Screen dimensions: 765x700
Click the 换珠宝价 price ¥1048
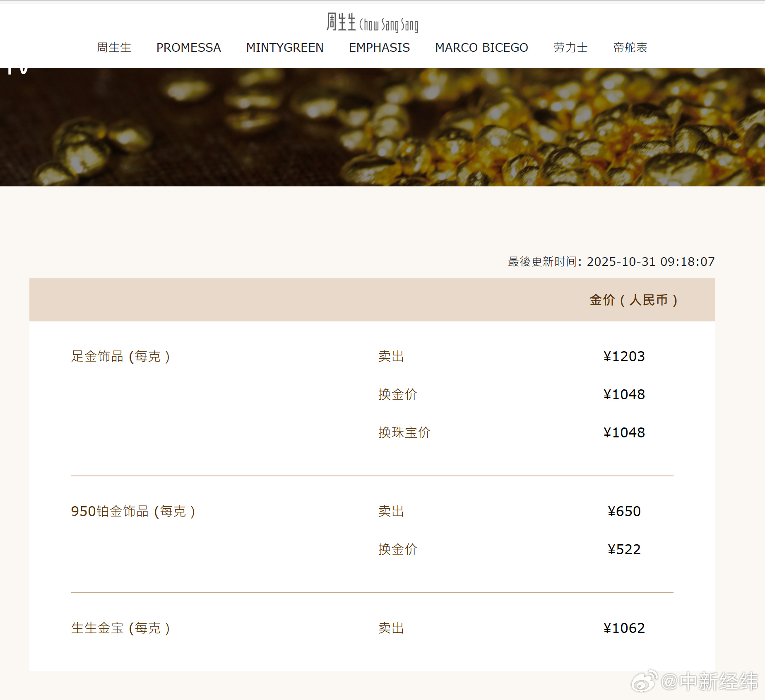coord(624,432)
